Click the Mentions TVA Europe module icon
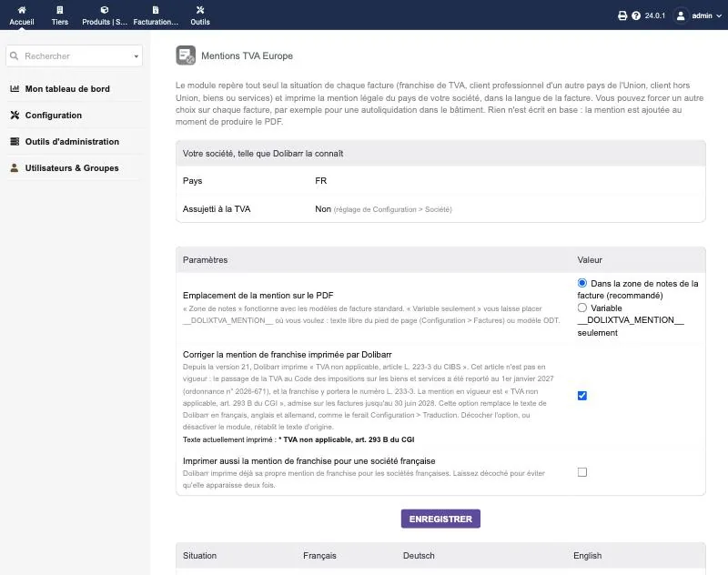The image size is (728, 575). click(x=186, y=55)
